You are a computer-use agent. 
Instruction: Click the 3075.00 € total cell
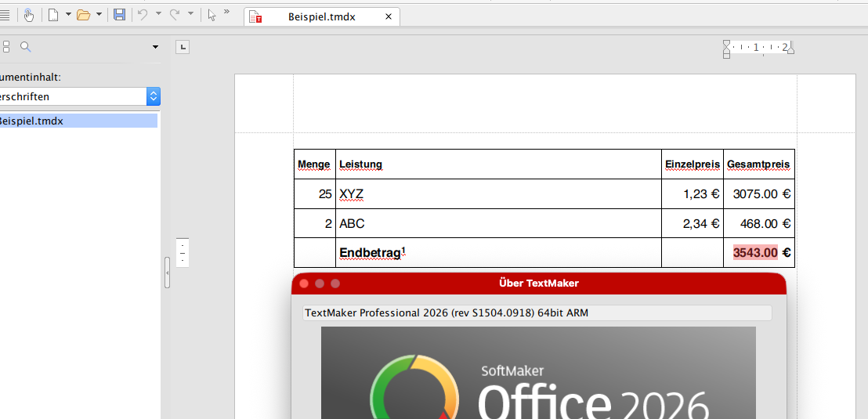759,193
